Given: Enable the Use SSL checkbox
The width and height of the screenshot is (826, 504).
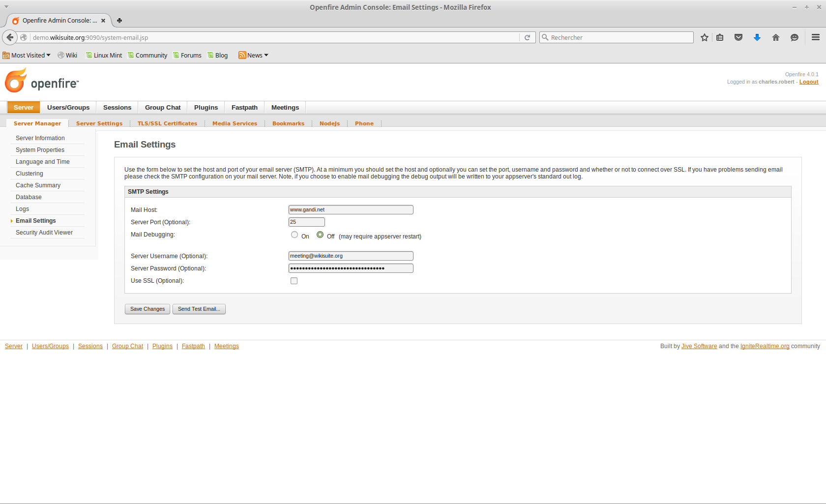Looking at the screenshot, I should tap(294, 281).
